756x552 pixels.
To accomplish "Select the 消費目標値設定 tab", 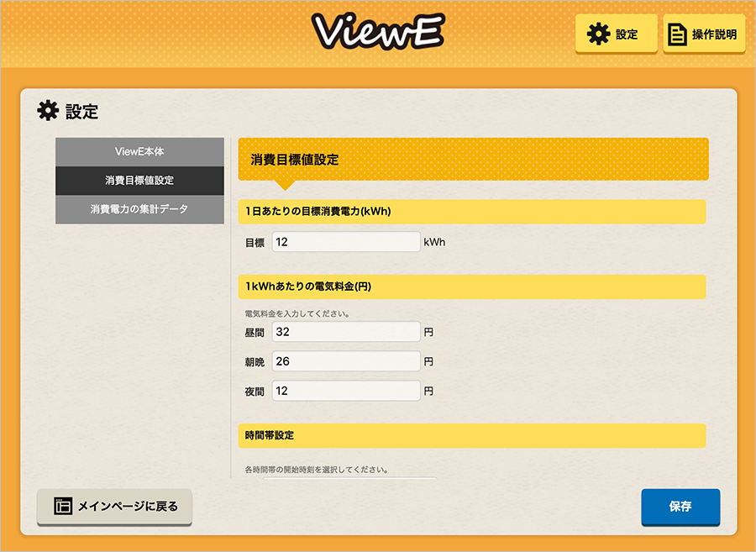I will click(x=139, y=181).
